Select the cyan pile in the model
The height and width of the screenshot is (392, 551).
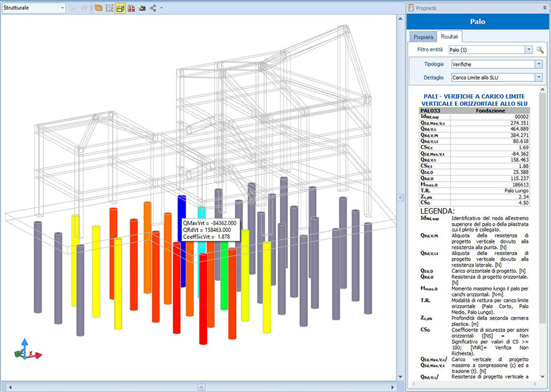(x=201, y=214)
